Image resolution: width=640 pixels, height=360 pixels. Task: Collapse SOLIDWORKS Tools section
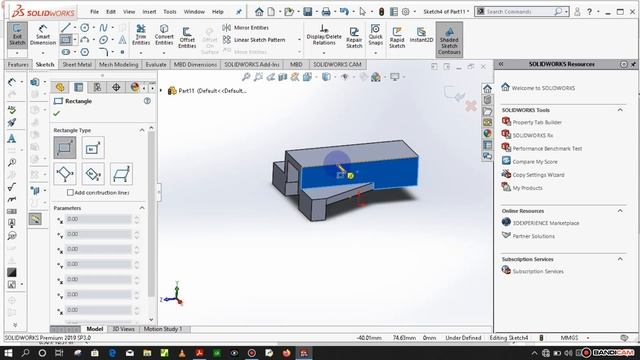point(620,110)
